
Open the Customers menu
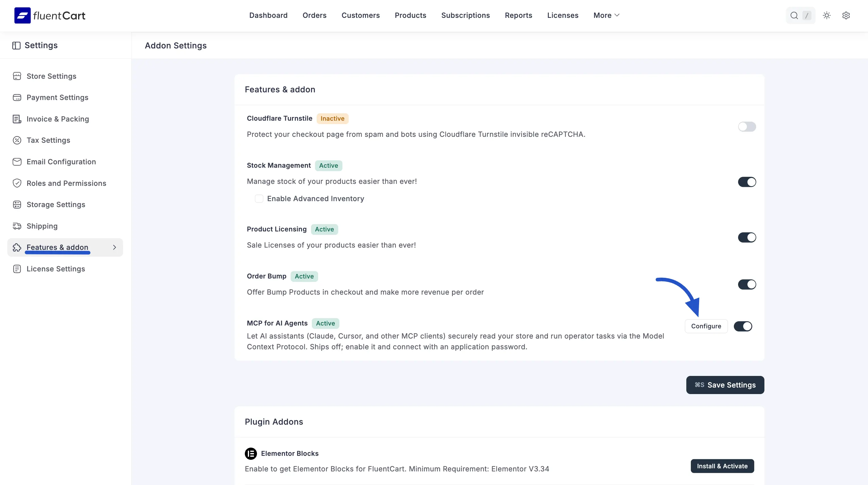coord(361,16)
